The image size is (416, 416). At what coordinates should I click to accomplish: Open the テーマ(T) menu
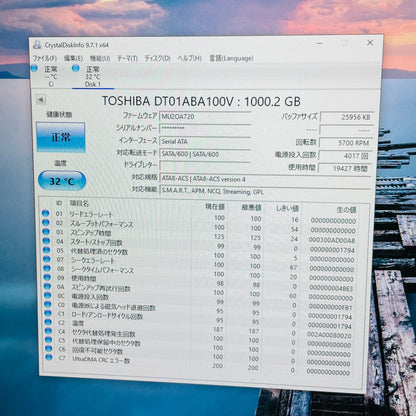[x=127, y=58]
